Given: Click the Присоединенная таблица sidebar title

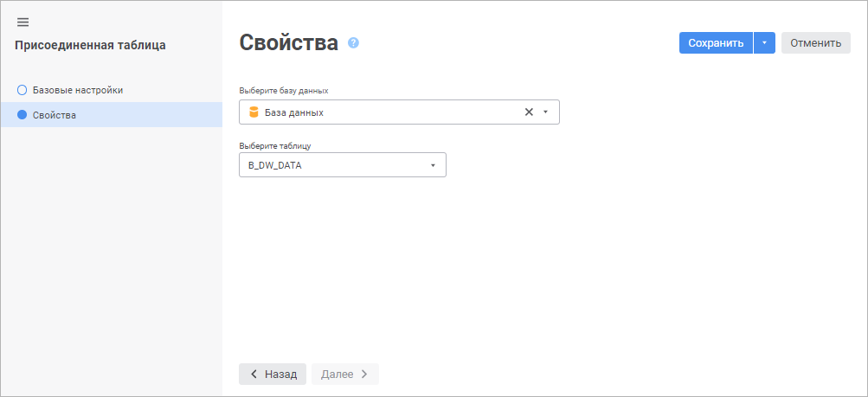Looking at the screenshot, I should coord(90,45).
